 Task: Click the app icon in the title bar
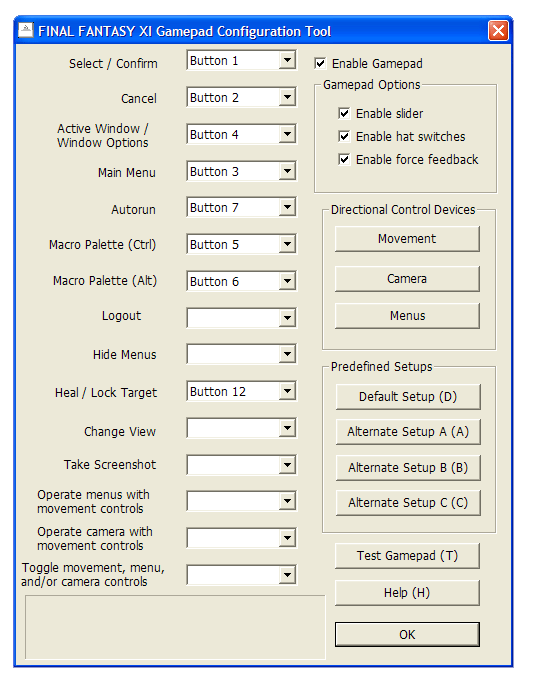26,31
